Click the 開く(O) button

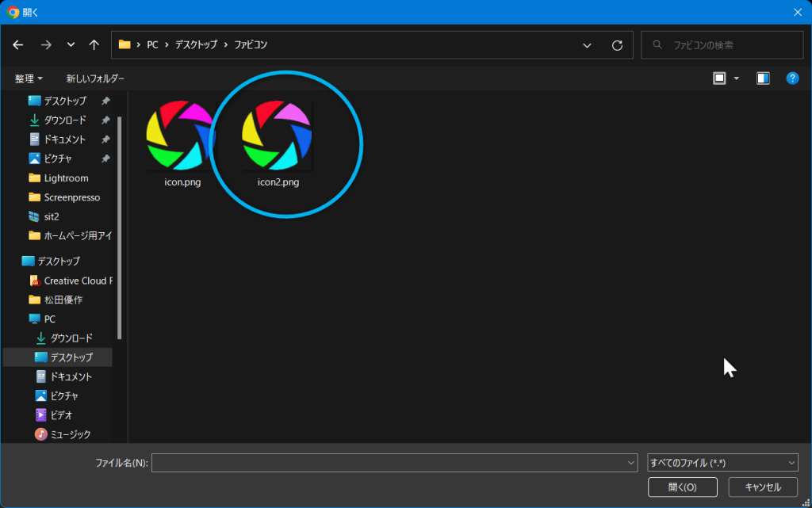tap(683, 487)
